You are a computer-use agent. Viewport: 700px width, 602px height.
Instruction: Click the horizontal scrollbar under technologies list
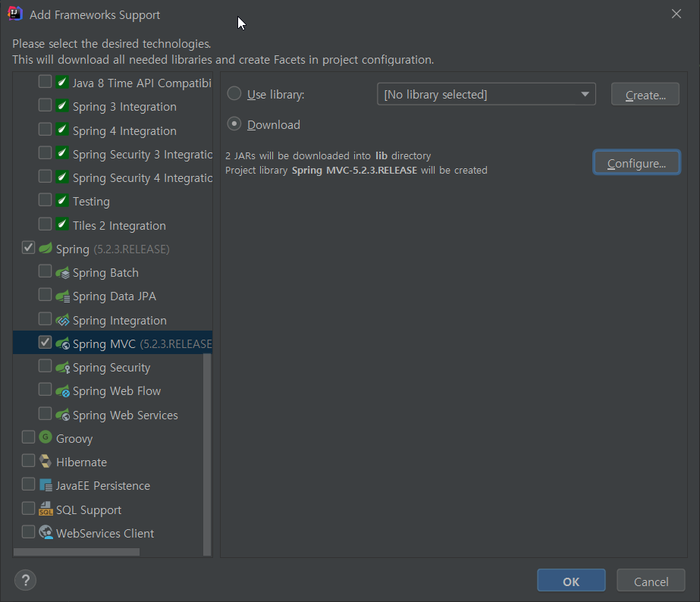[x=77, y=552]
